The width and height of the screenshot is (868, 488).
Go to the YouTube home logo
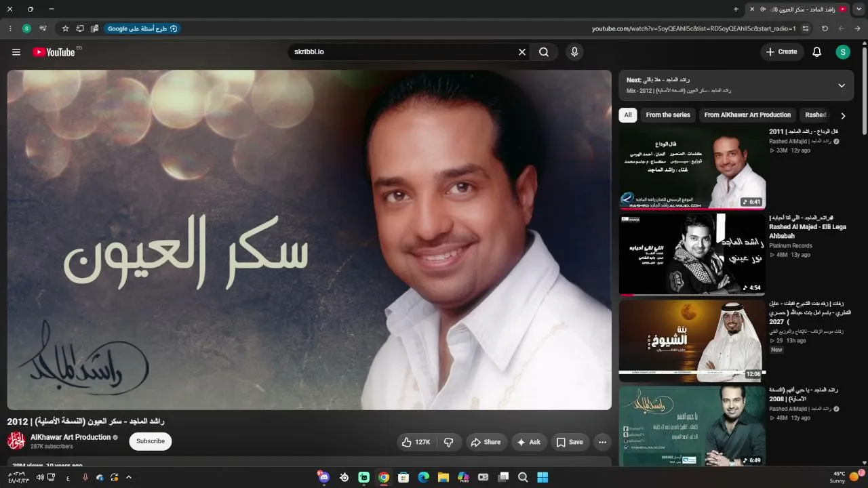(54, 52)
